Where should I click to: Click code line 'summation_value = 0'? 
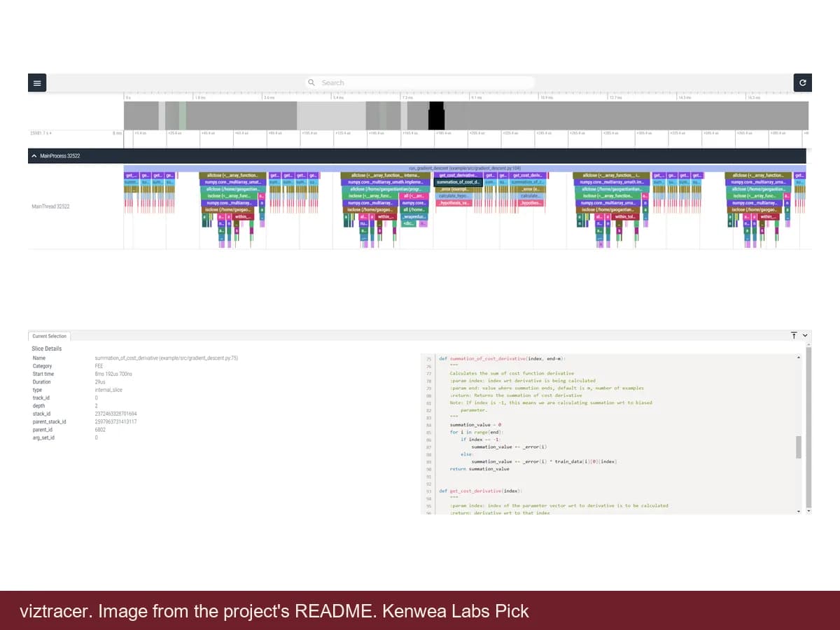coord(475,425)
